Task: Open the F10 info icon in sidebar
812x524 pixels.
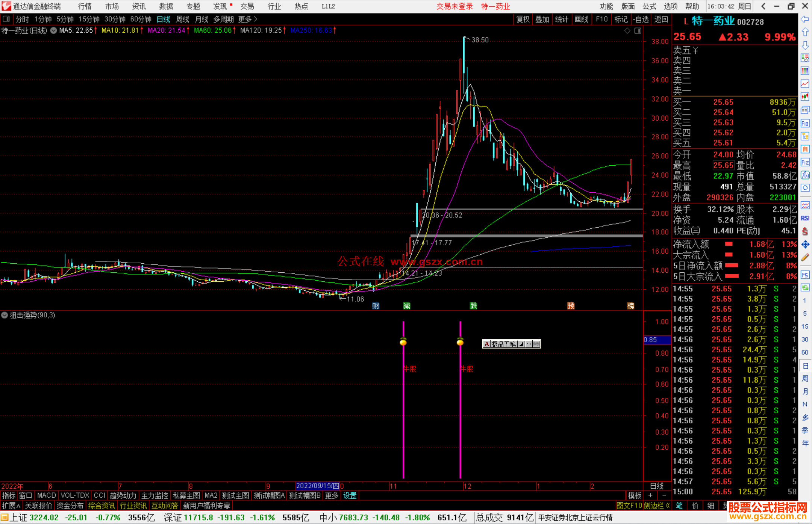Action: tap(805, 123)
